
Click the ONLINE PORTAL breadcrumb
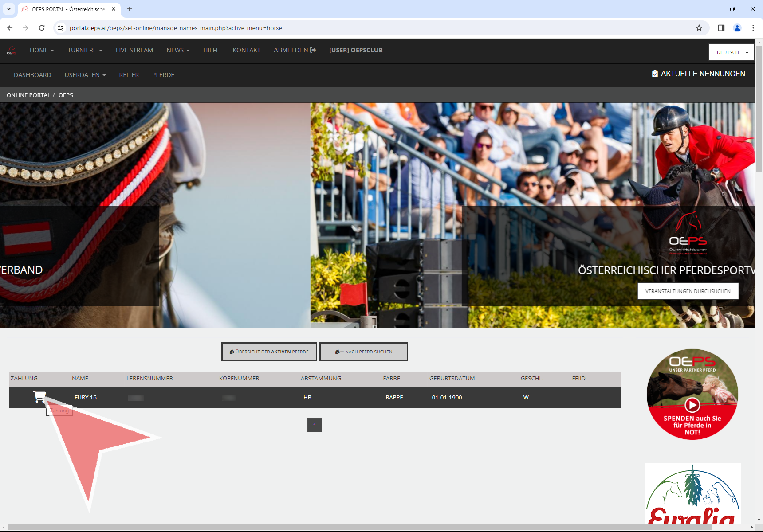(x=28, y=95)
